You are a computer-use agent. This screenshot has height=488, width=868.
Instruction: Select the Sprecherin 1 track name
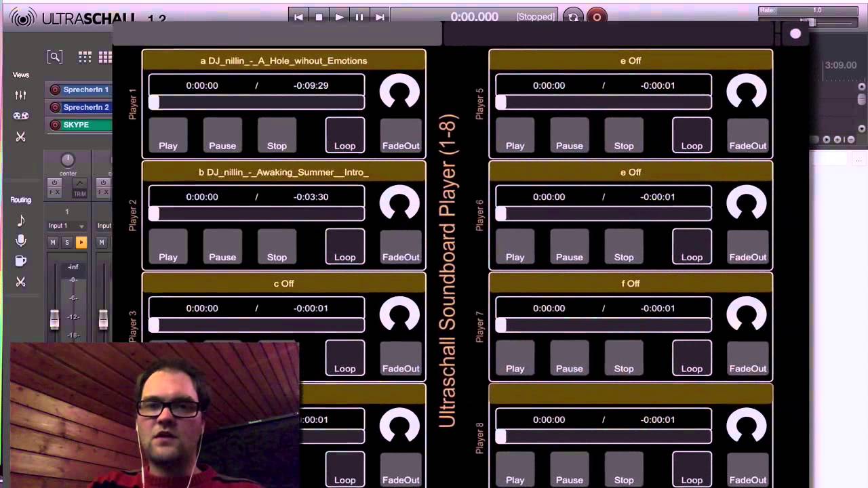pos(86,89)
